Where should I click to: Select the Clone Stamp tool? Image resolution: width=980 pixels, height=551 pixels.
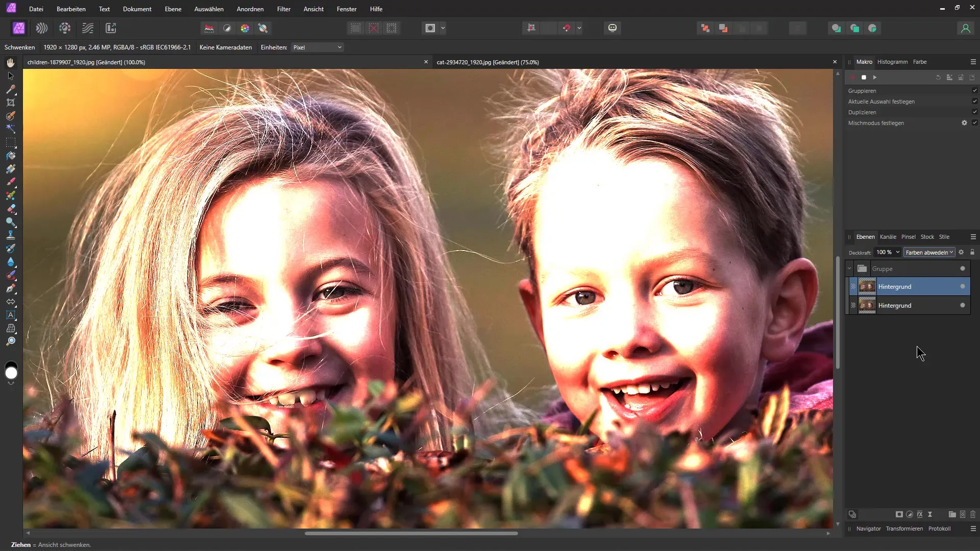[x=11, y=235]
